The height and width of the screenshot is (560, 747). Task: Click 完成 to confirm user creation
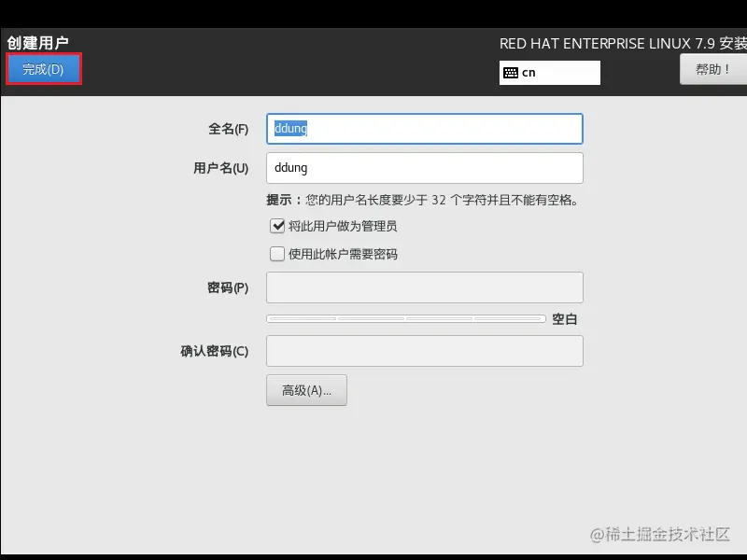(43, 69)
